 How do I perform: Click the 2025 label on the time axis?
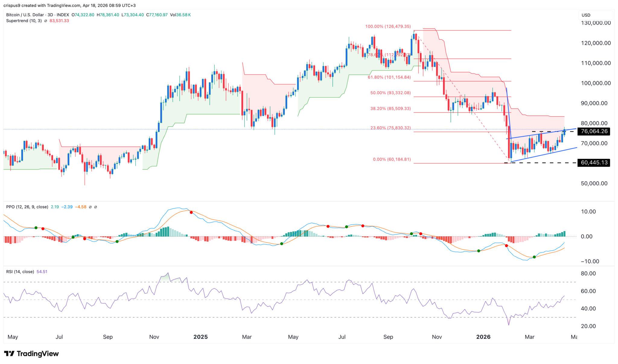(200, 337)
